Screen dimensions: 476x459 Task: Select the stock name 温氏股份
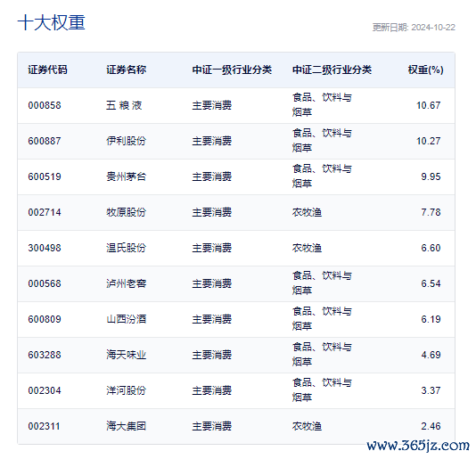pos(126,248)
